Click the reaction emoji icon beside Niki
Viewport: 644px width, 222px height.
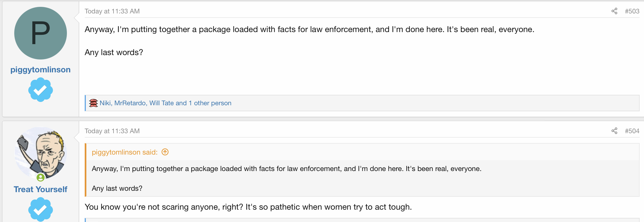(x=93, y=103)
